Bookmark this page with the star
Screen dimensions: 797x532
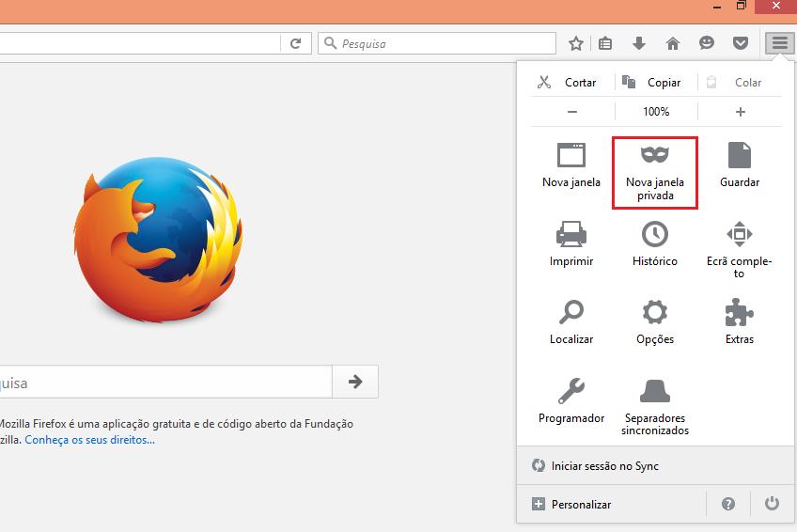(x=576, y=43)
